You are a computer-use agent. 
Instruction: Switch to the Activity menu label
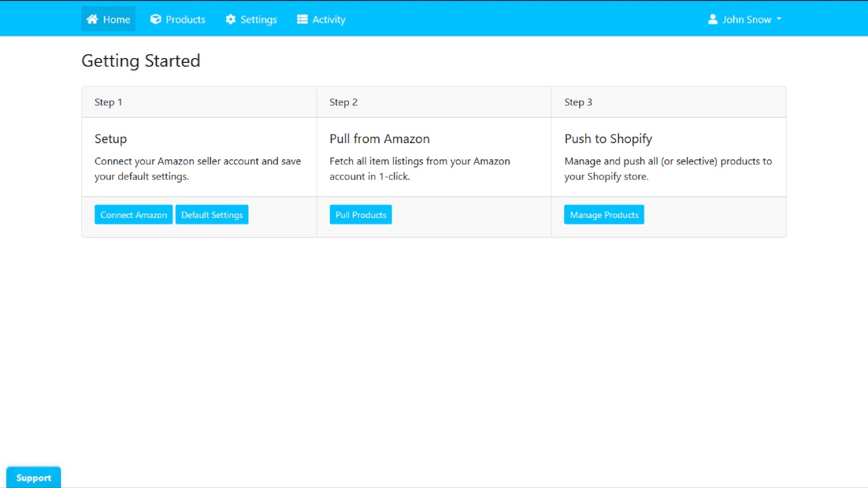click(x=329, y=20)
